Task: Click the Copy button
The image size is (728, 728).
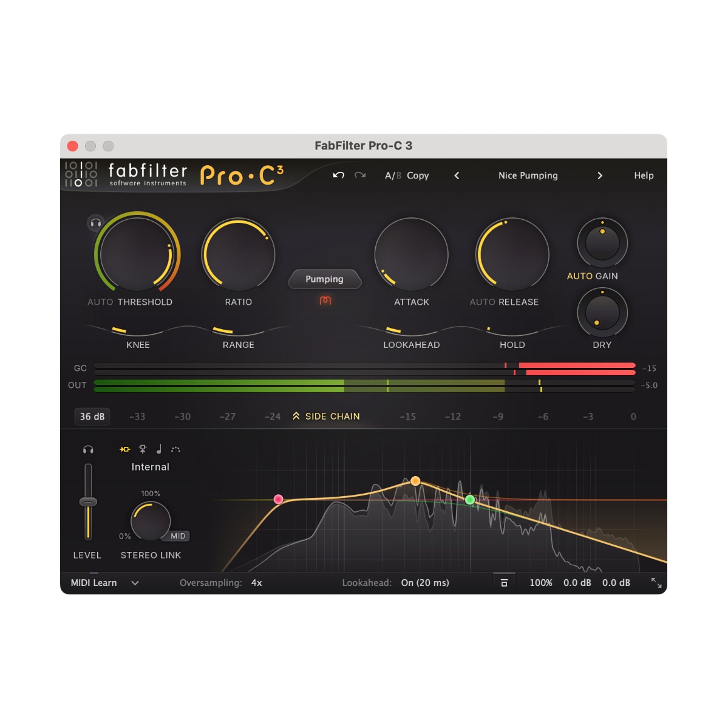Action: click(x=418, y=175)
